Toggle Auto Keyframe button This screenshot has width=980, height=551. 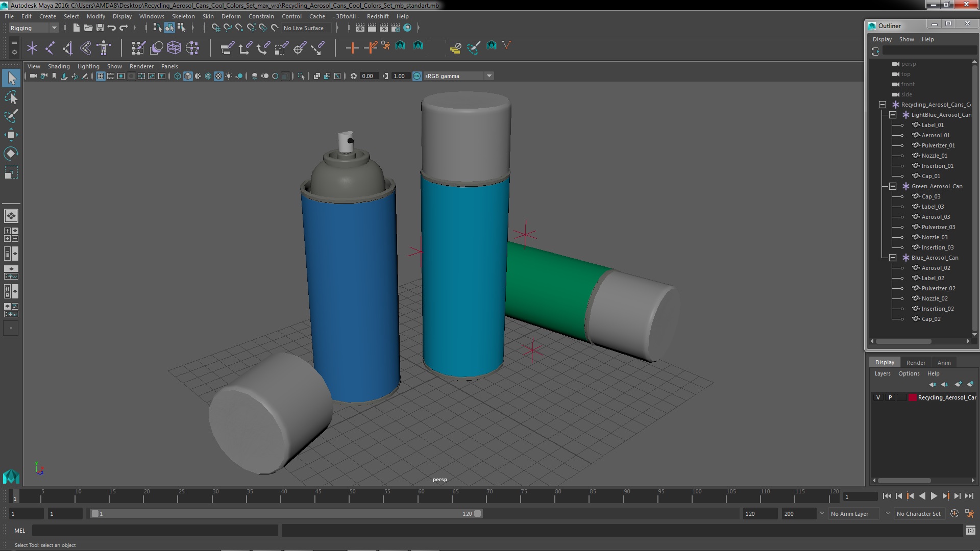[x=954, y=514]
